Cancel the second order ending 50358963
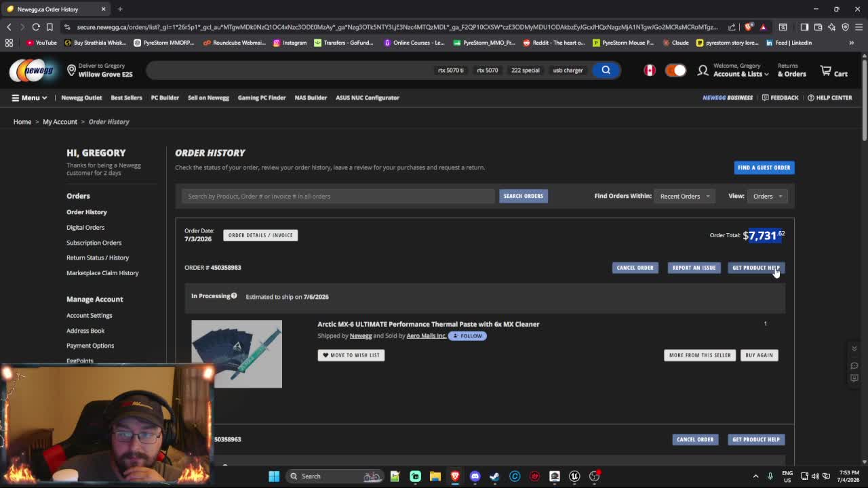The height and width of the screenshot is (488, 868). tap(694, 439)
